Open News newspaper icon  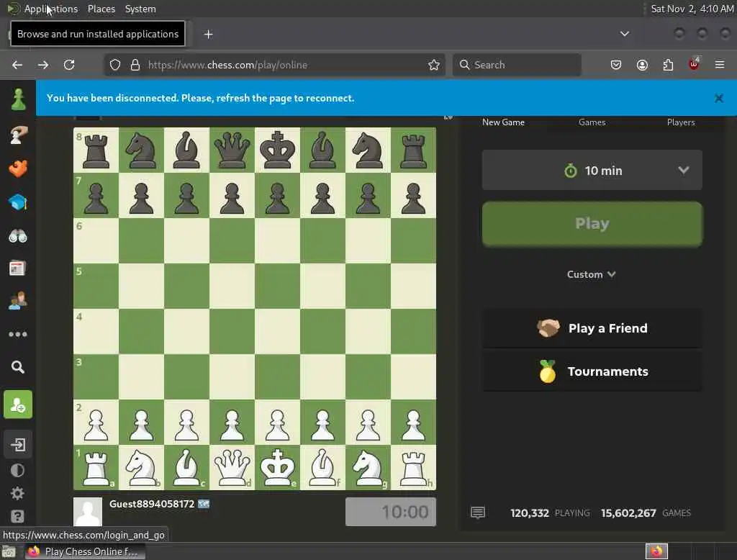pyautogui.click(x=17, y=268)
